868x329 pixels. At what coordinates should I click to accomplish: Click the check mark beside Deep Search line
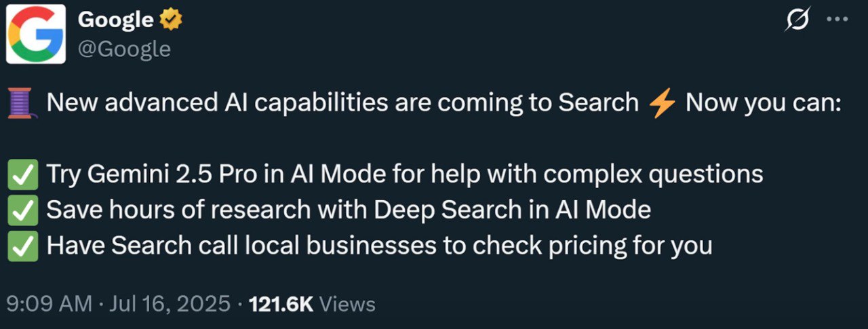(22, 210)
